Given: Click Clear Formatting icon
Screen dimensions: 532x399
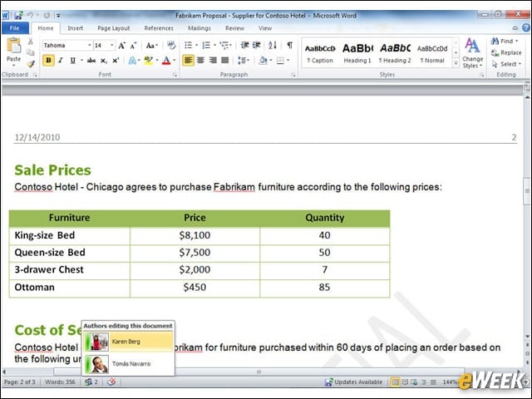Looking at the screenshot, I should 171,46.
